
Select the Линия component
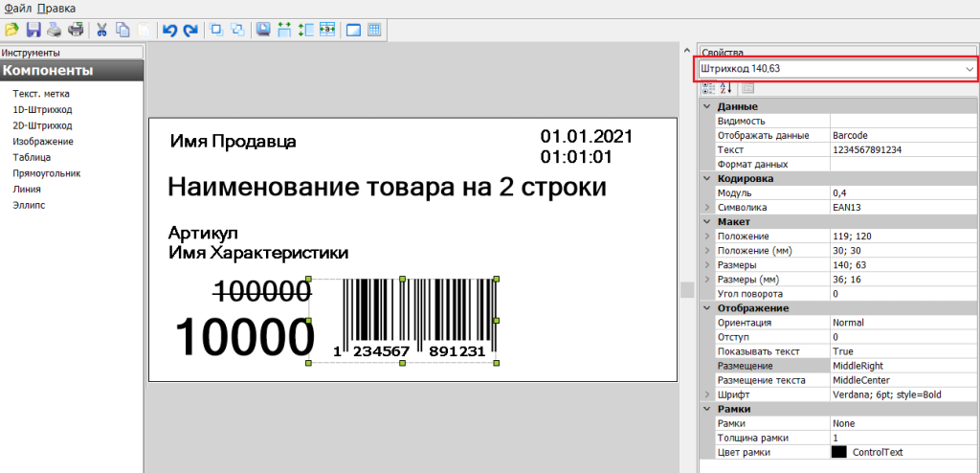click(27, 189)
